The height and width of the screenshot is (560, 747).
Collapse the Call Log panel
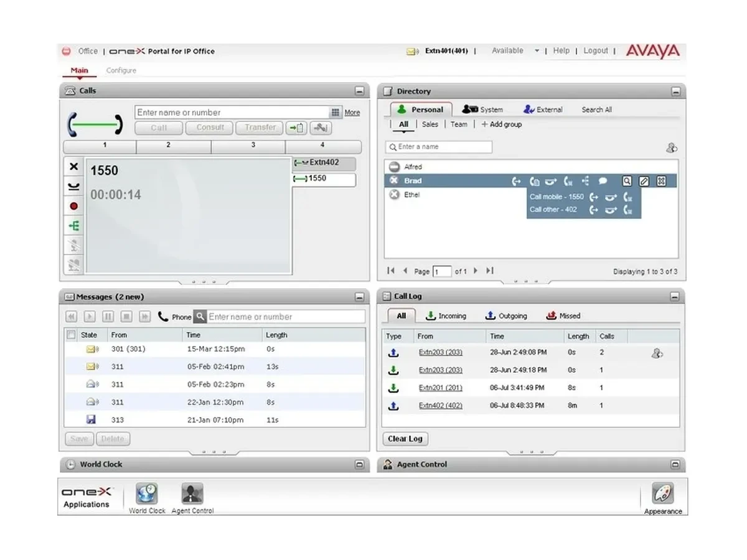(x=675, y=297)
